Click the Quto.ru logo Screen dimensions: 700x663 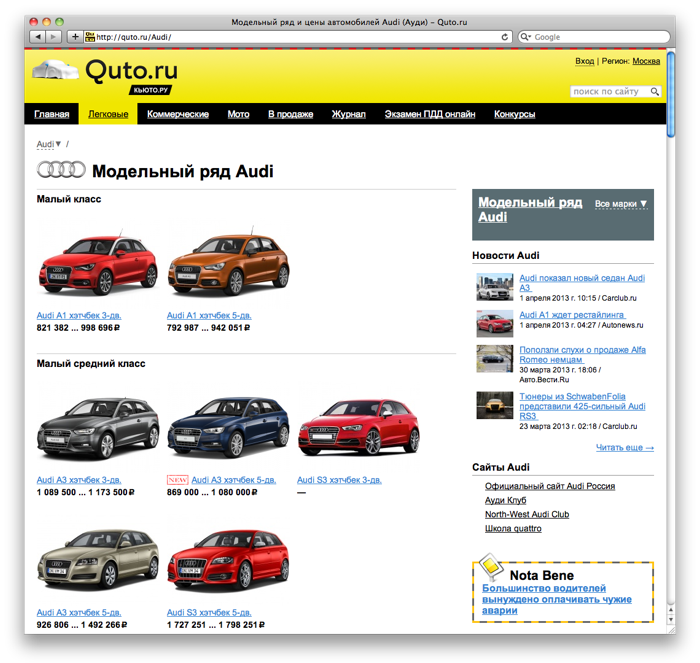pyautogui.click(x=132, y=71)
